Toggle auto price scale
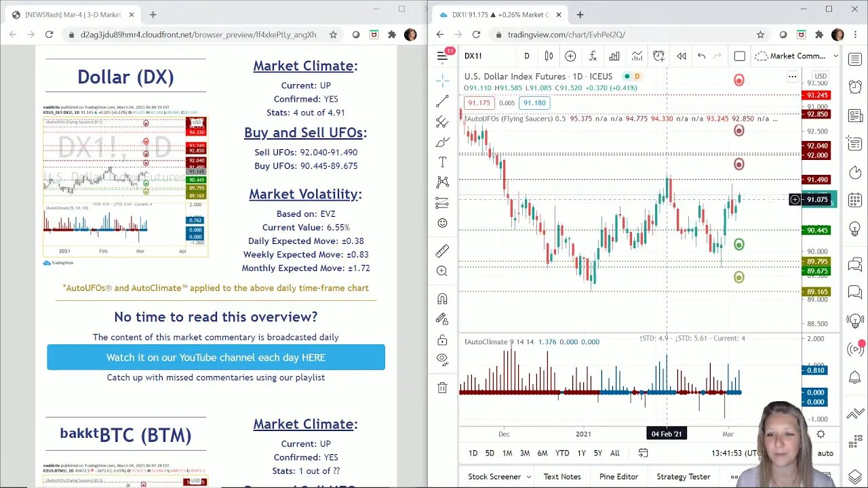Screen dimensions: 868x488 click(825, 453)
